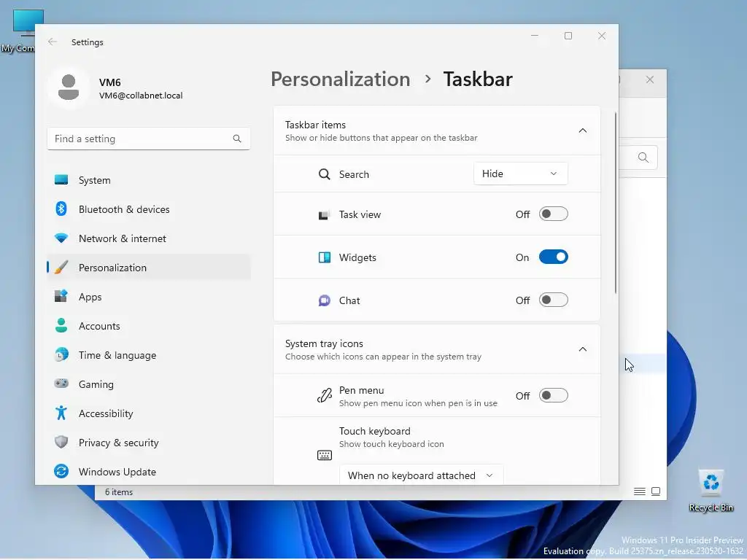
Task: Open the When no keyboard attached dropdown
Action: 421,475
